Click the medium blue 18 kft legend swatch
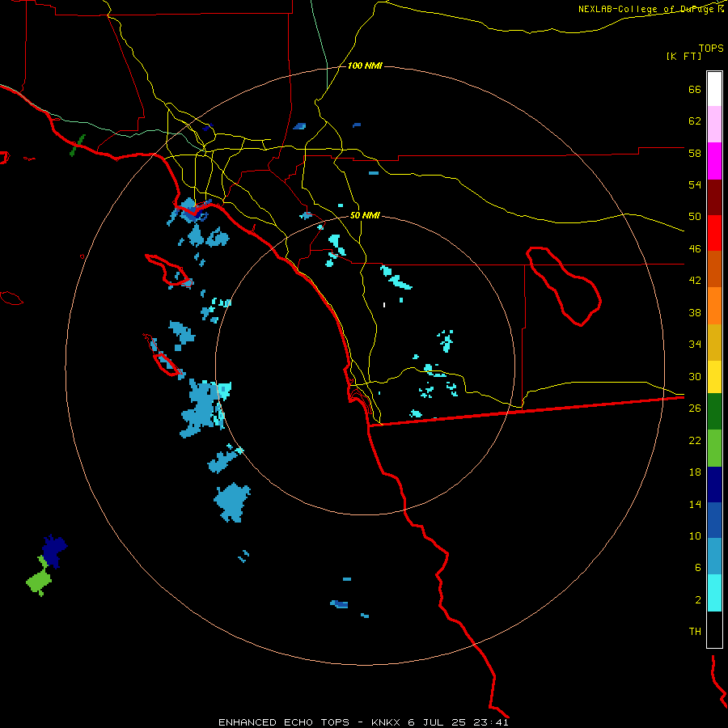 pyautogui.click(x=714, y=520)
